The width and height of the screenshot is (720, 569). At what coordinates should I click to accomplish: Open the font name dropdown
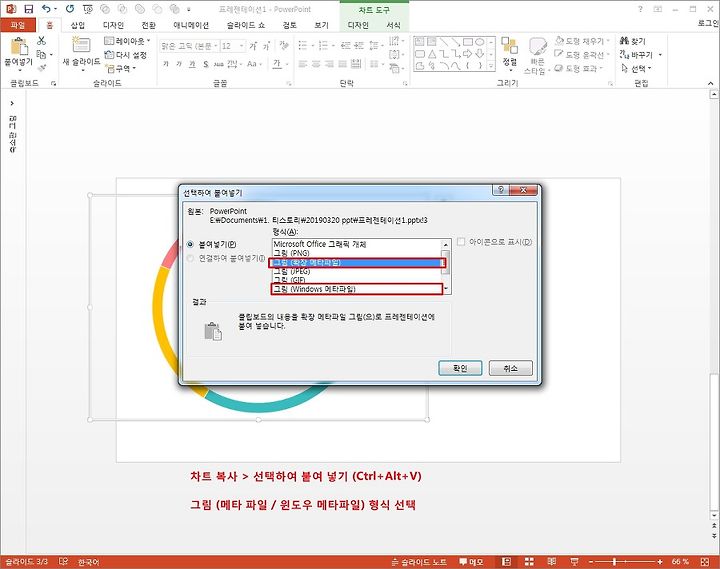click(x=216, y=46)
